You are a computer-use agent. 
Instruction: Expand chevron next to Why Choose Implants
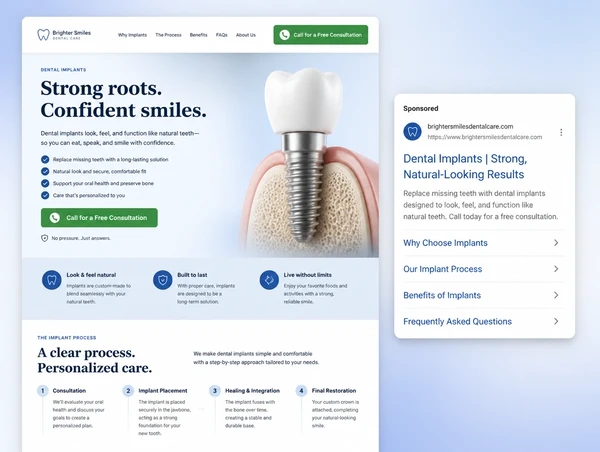556,243
